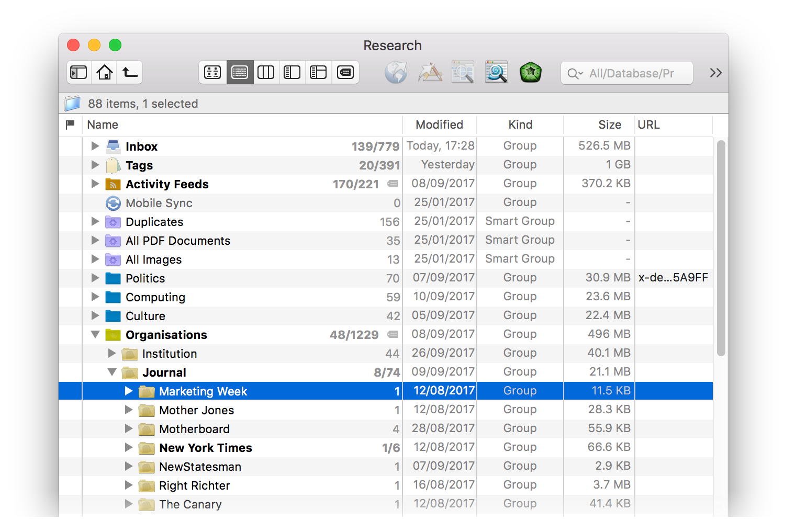Click the Duplicates smart group gear icon

tap(113, 222)
